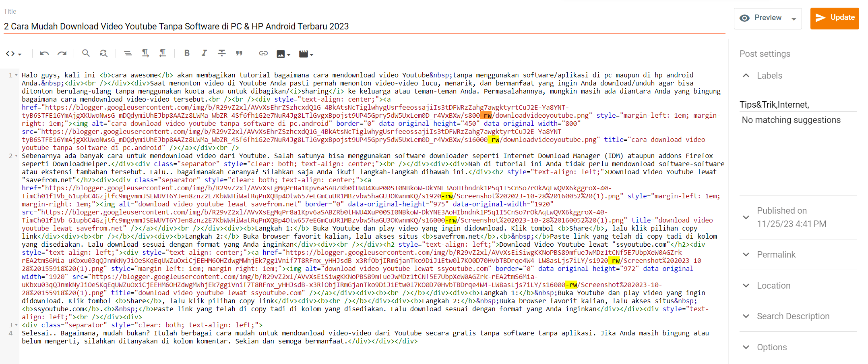The width and height of the screenshot is (868, 364).
Task: Insert a blockquote
Action: click(239, 53)
